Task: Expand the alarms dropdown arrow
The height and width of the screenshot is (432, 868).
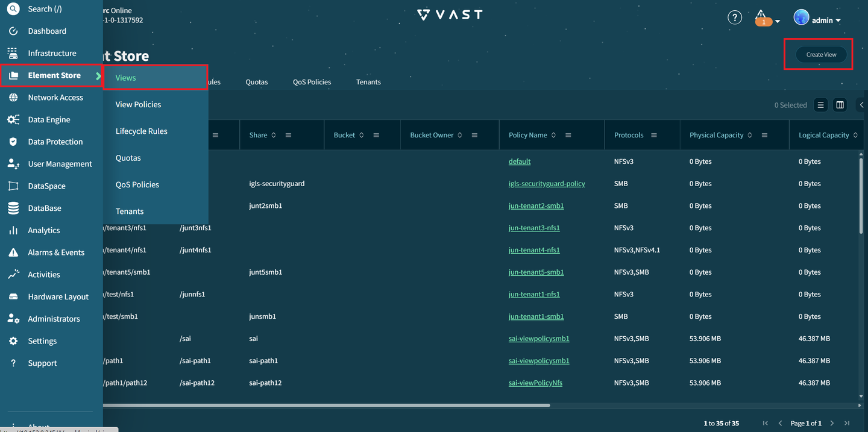Action: click(778, 22)
